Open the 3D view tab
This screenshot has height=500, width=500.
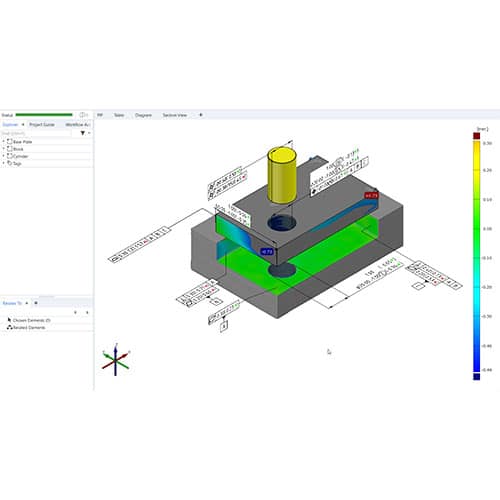[100, 115]
